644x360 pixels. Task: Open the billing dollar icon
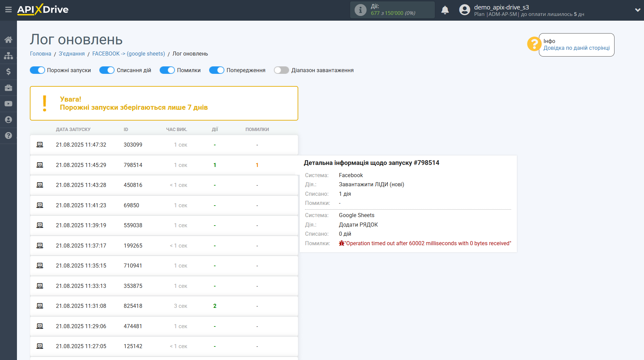pos(8,71)
